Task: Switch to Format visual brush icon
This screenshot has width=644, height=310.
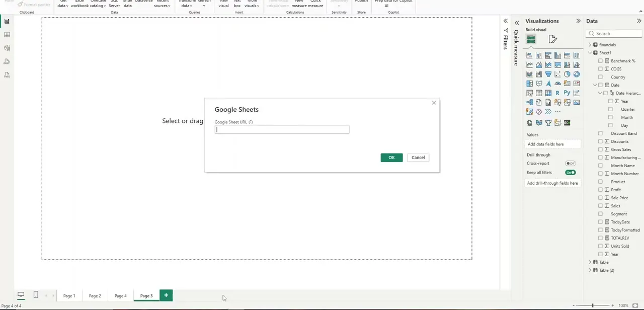Action: (x=552, y=39)
